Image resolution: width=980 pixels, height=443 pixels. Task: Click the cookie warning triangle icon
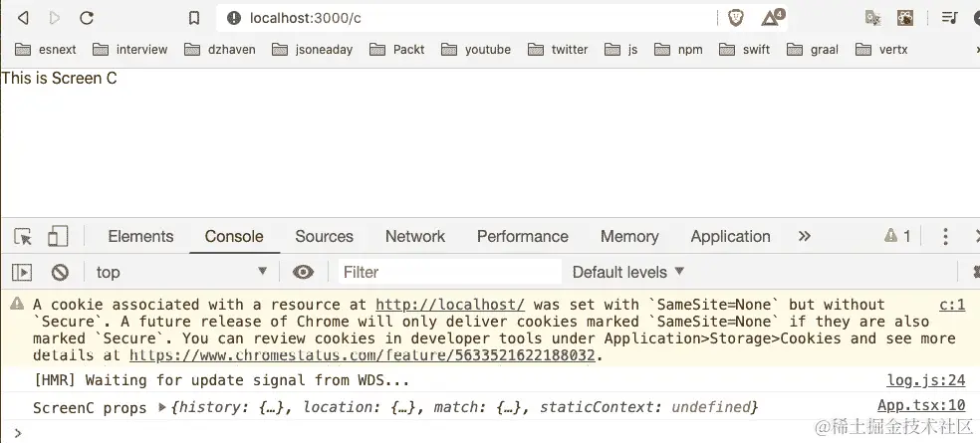click(x=17, y=304)
